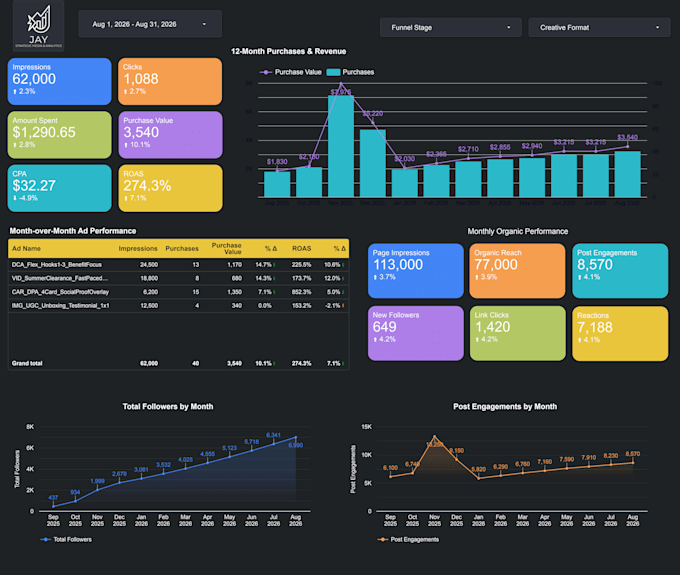This screenshot has width=680, height=575.
Task: Select the CPA $32.27 scorecard
Action: (59, 188)
